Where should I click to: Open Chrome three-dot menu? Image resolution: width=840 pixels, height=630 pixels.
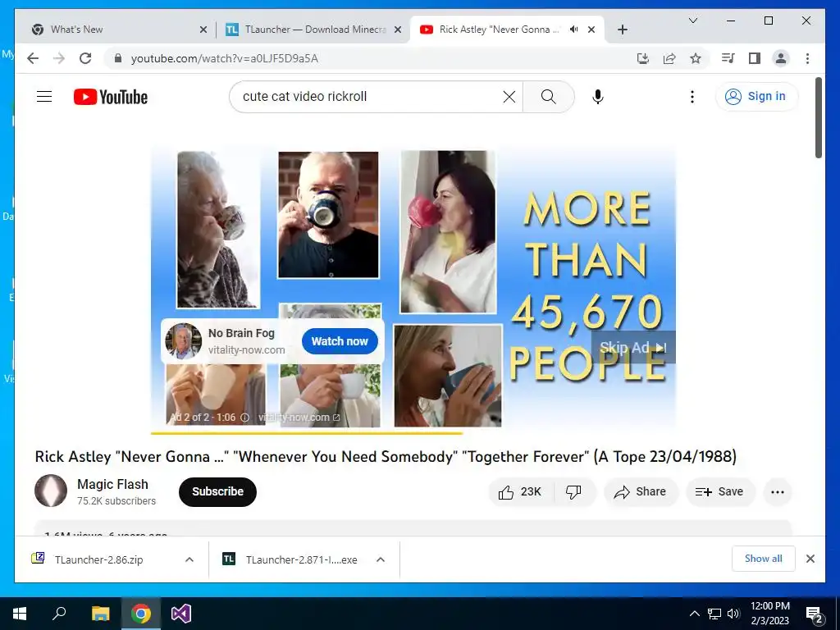[807, 58]
